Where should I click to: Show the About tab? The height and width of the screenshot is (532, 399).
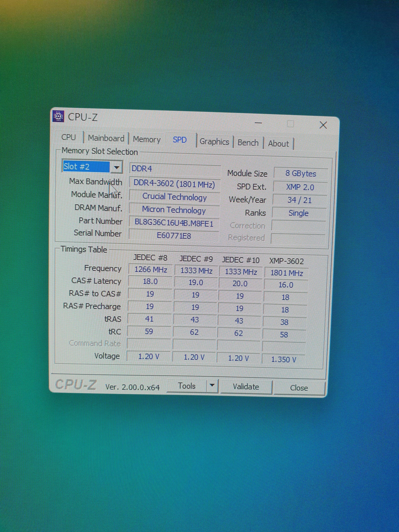[278, 144]
